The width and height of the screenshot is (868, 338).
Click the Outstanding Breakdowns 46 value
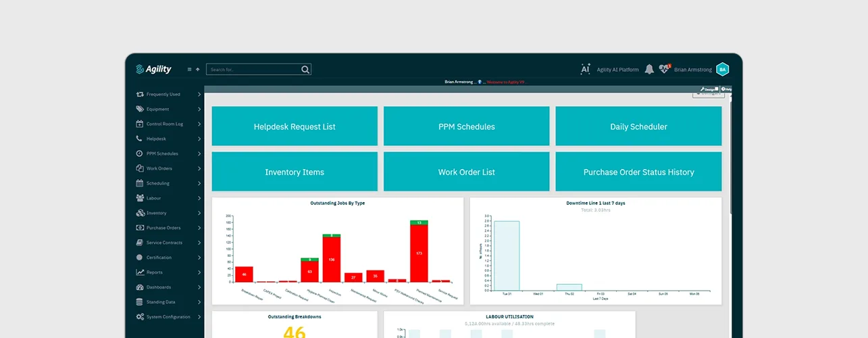point(295,332)
